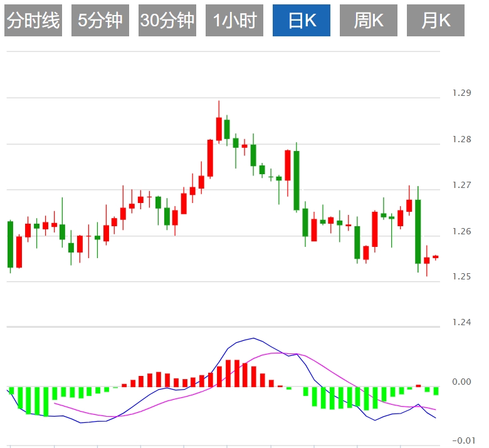
Task: Select the 日K daily candlestick tab
Action: pyautogui.click(x=302, y=20)
